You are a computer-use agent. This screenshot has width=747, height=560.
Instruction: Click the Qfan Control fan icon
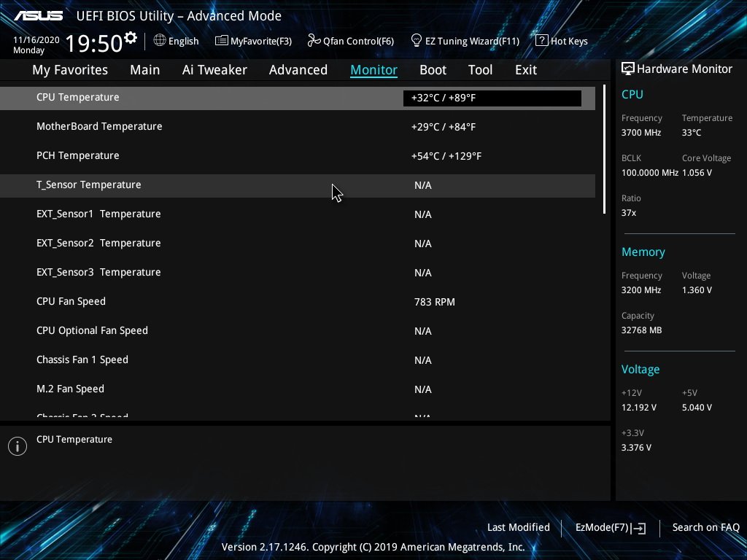tap(314, 41)
